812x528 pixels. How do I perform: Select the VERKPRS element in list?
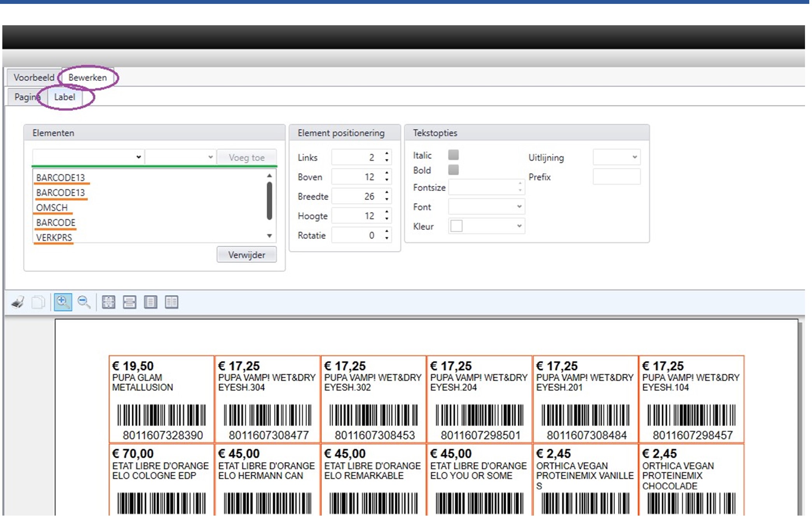pos(54,237)
